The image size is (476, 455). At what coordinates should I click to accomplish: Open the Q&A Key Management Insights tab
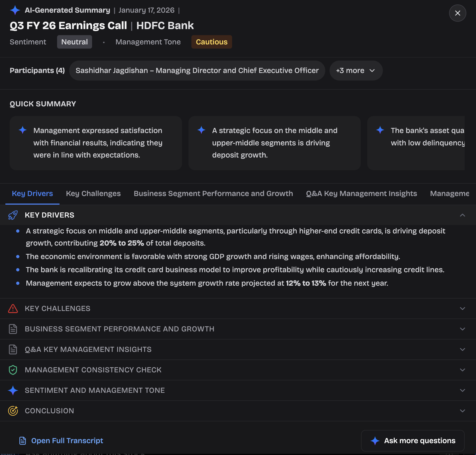pyautogui.click(x=361, y=194)
